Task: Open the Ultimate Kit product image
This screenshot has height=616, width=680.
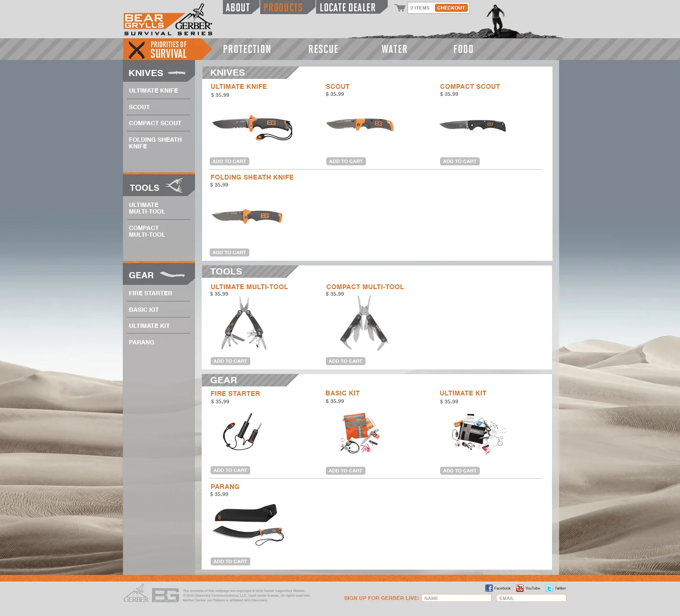Action: coord(480,434)
